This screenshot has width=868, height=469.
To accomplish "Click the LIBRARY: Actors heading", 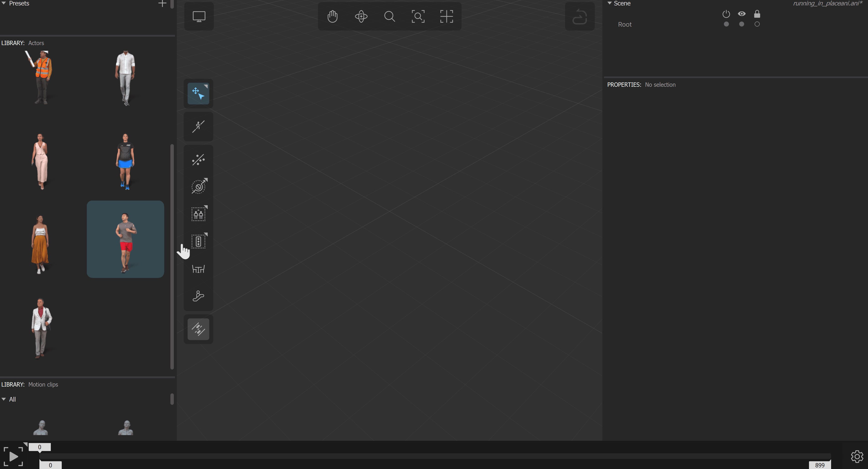I will click(x=23, y=43).
